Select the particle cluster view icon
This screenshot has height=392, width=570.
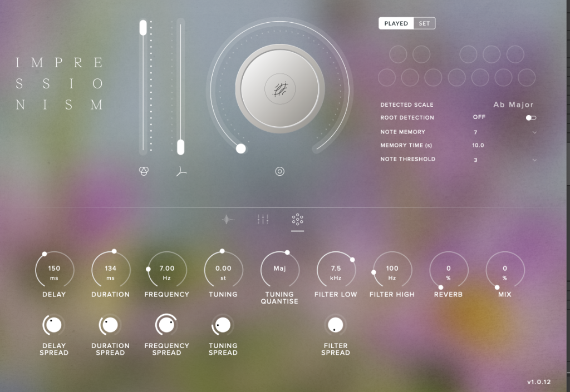(x=297, y=219)
